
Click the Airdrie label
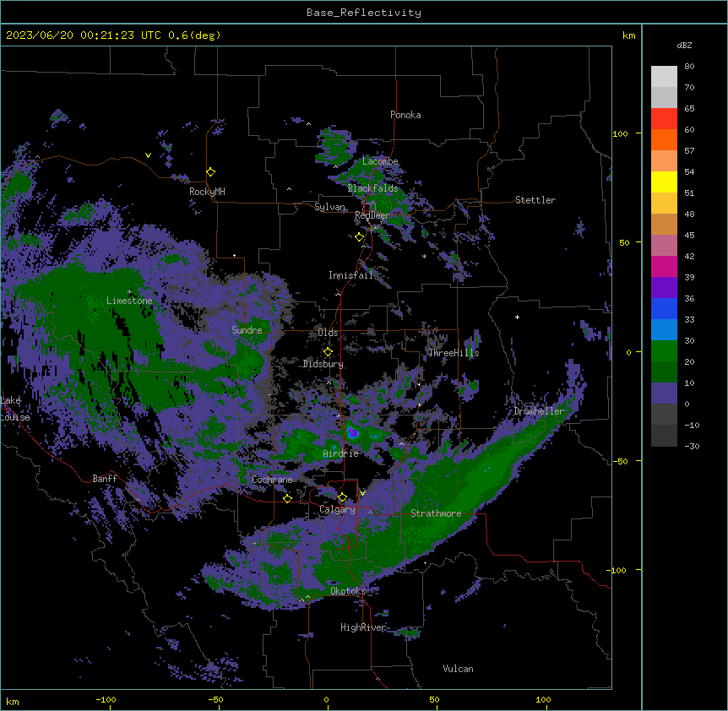[341, 453]
